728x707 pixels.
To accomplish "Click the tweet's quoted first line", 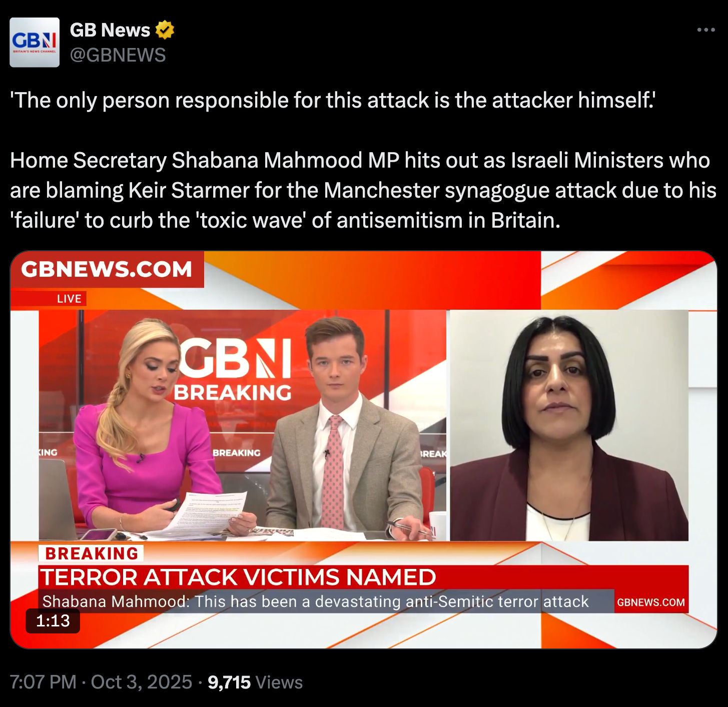I will (333, 100).
